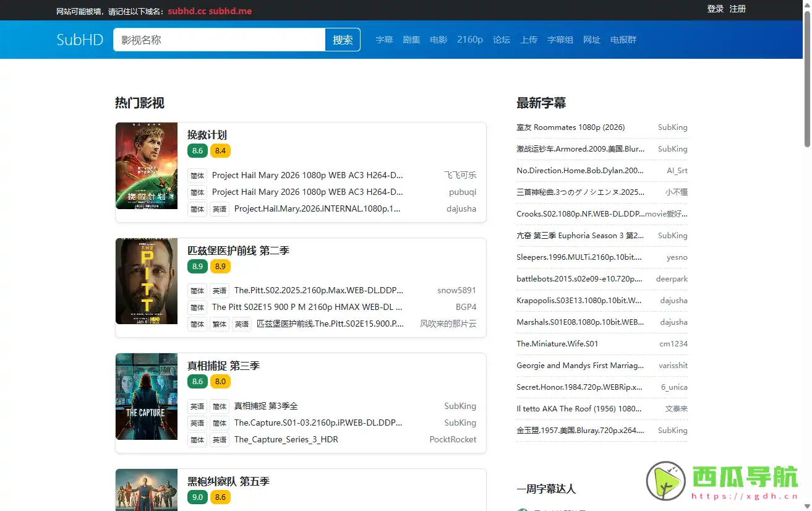Open the 挽救计划 movie poster
The image size is (812, 511).
click(147, 166)
